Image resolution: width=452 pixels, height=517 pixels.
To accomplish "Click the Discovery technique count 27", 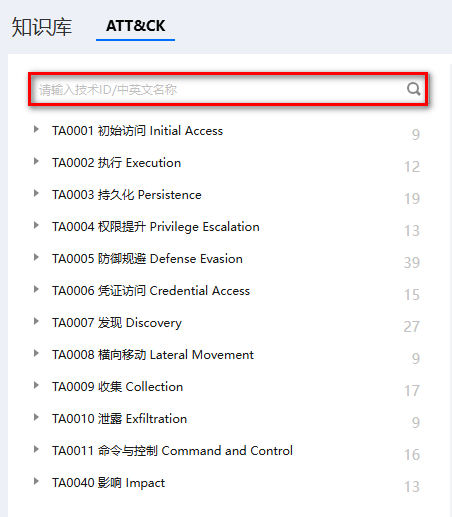I will [x=412, y=327].
